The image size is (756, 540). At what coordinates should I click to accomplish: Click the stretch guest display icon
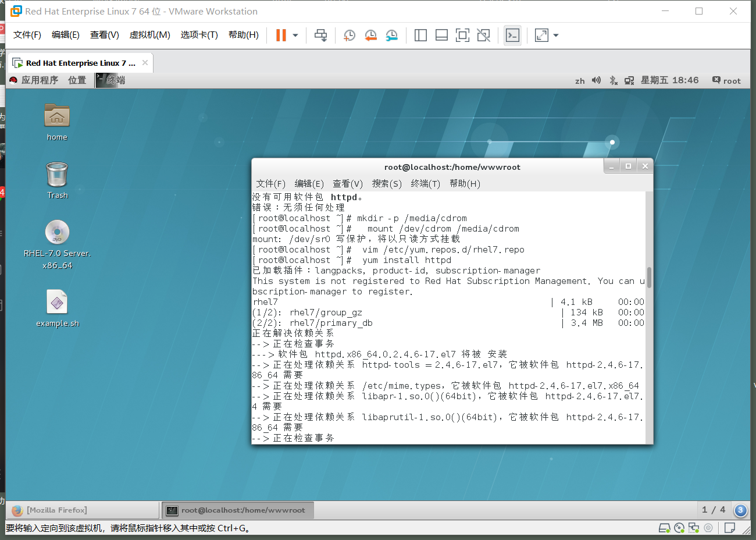541,35
